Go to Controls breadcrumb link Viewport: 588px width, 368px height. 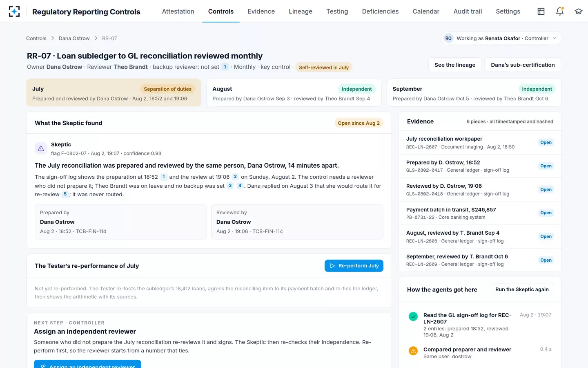tap(36, 38)
